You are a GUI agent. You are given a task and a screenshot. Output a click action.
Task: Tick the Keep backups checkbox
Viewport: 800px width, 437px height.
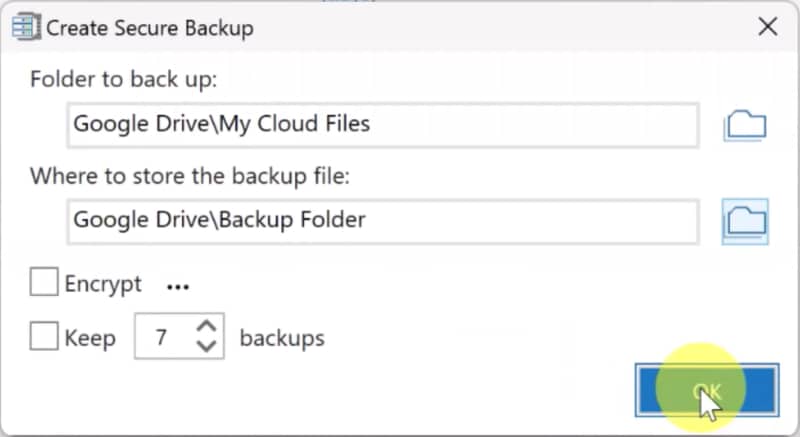[x=44, y=337]
